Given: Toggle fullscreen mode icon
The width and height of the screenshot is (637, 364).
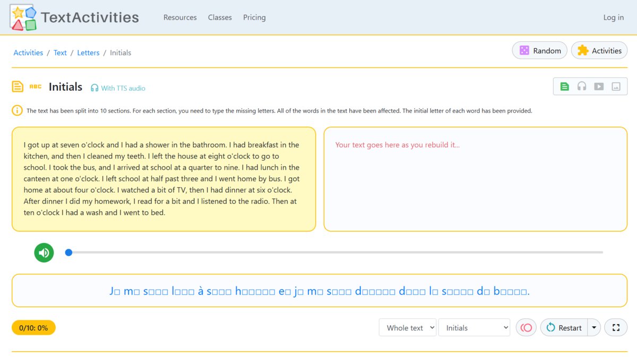Looking at the screenshot, I should (x=616, y=328).
